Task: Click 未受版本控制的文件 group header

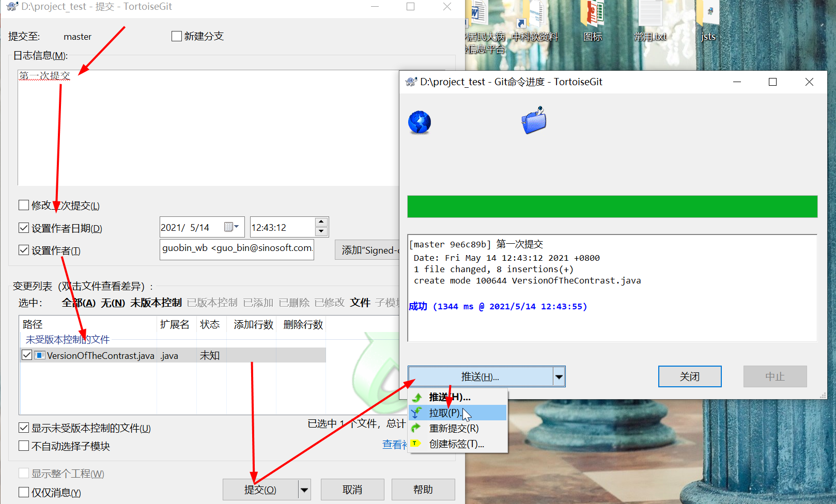Action: [x=68, y=339]
